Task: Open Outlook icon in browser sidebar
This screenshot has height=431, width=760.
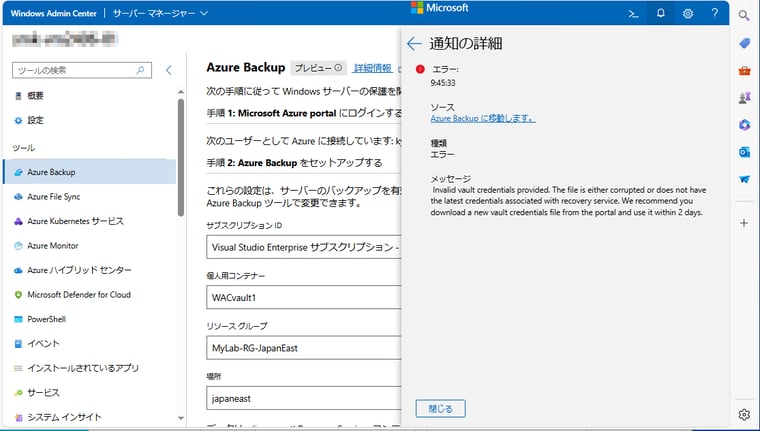Action: tap(744, 152)
